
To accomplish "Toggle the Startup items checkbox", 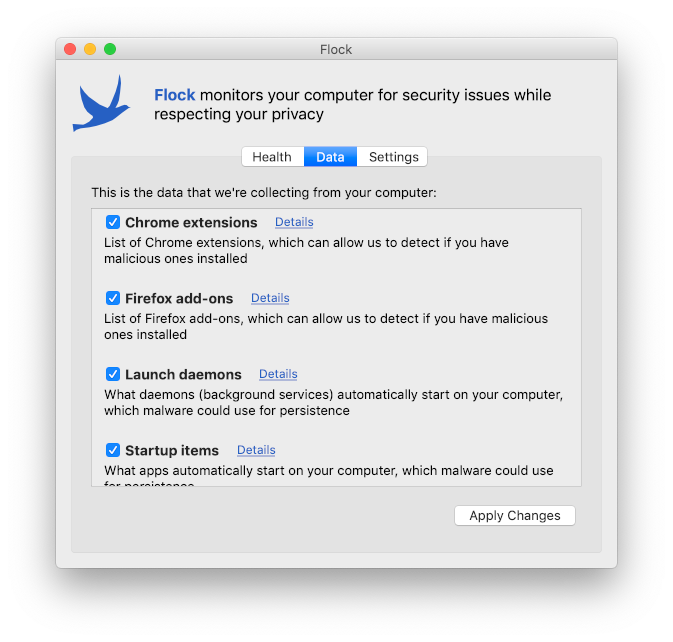I will (113, 450).
